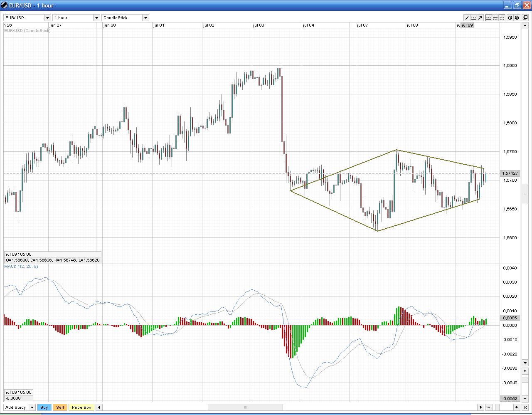Open the Add Study dropdown arrow
The width and height of the screenshot is (532, 415).
[32, 408]
